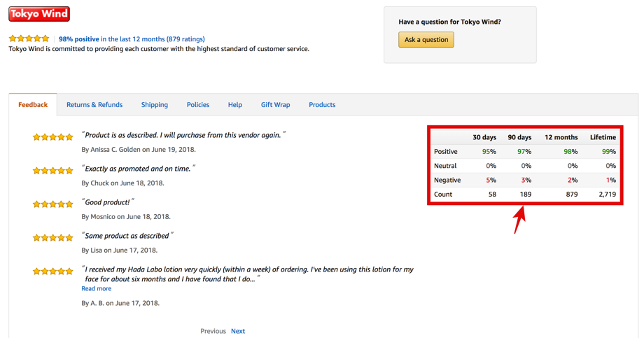Open the Policies tab

click(x=198, y=105)
